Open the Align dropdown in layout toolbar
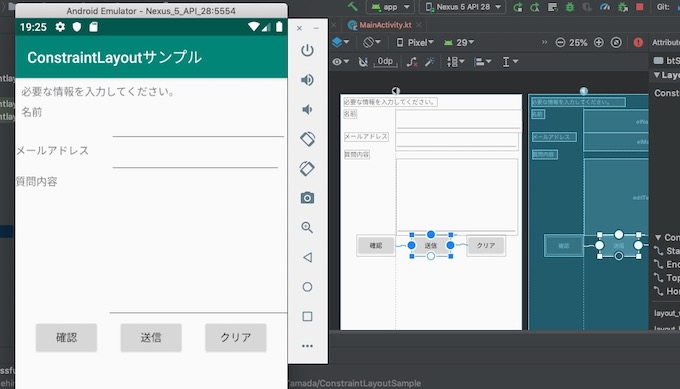The width and height of the screenshot is (680, 389). (482, 62)
